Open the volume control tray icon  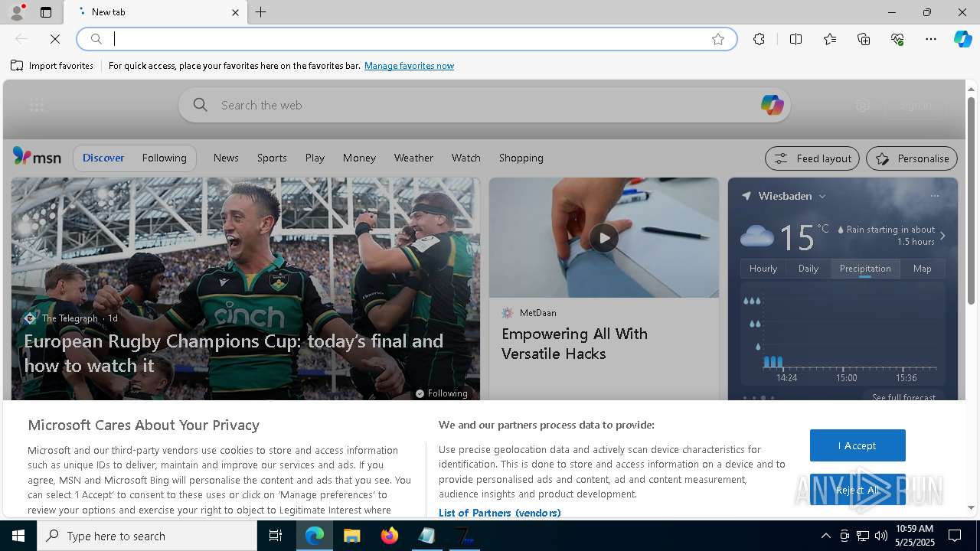[881, 536]
